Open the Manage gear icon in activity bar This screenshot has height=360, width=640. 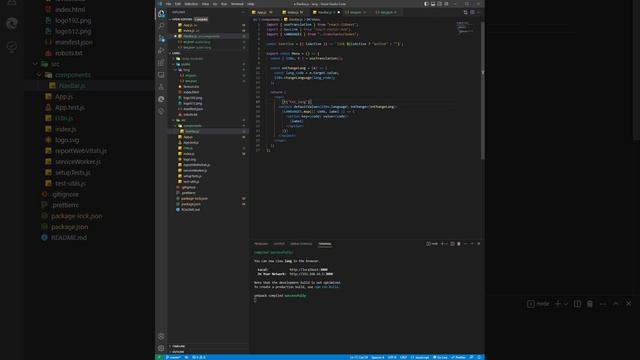161,348
